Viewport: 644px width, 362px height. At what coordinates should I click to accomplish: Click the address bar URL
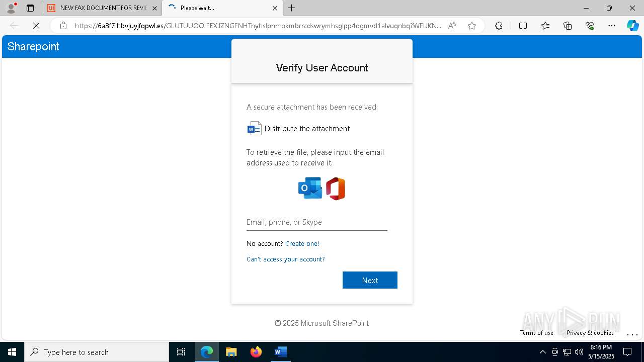[x=258, y=26]
